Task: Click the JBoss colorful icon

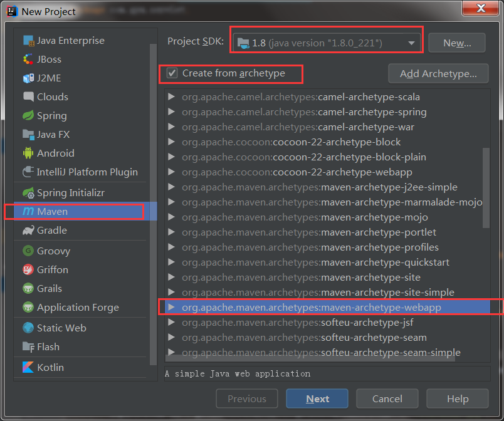Action: pyautogui.click(x=28, y=60)
